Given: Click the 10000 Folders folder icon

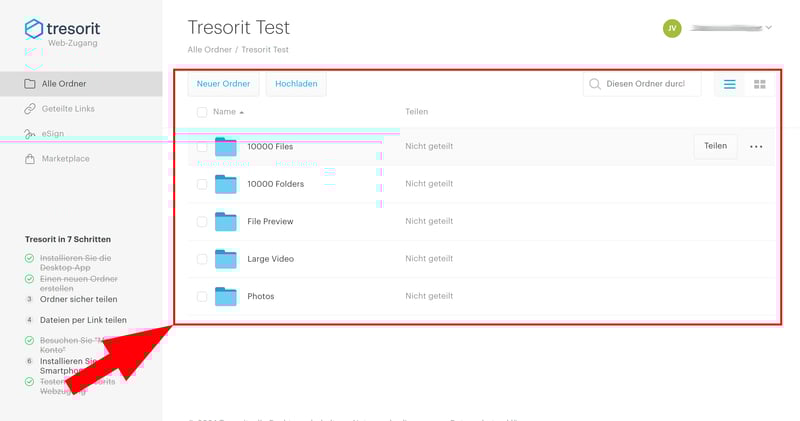Looking at the screenshot, I should (x=226, y=184).
